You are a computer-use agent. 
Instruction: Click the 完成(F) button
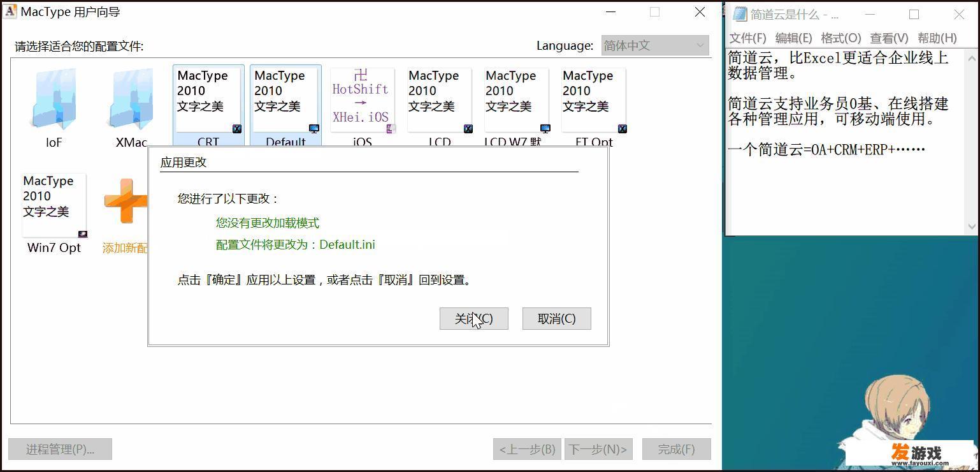677,449
